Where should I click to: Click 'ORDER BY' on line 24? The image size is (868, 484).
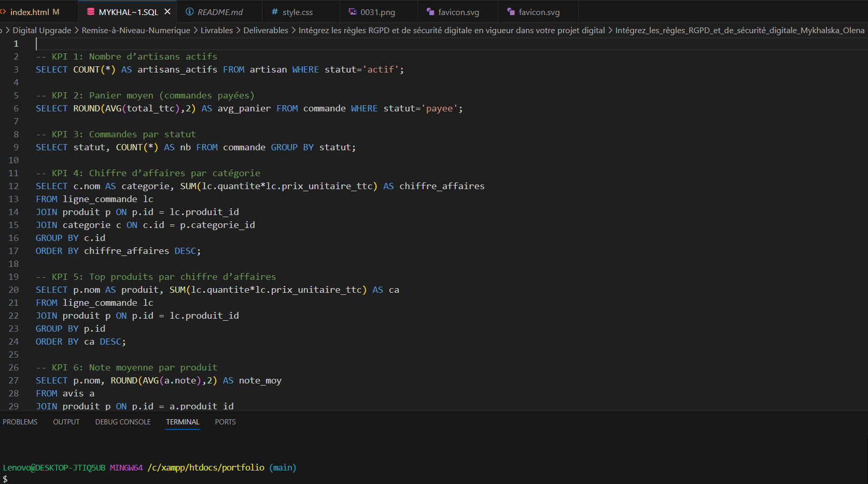click(57, 341)
